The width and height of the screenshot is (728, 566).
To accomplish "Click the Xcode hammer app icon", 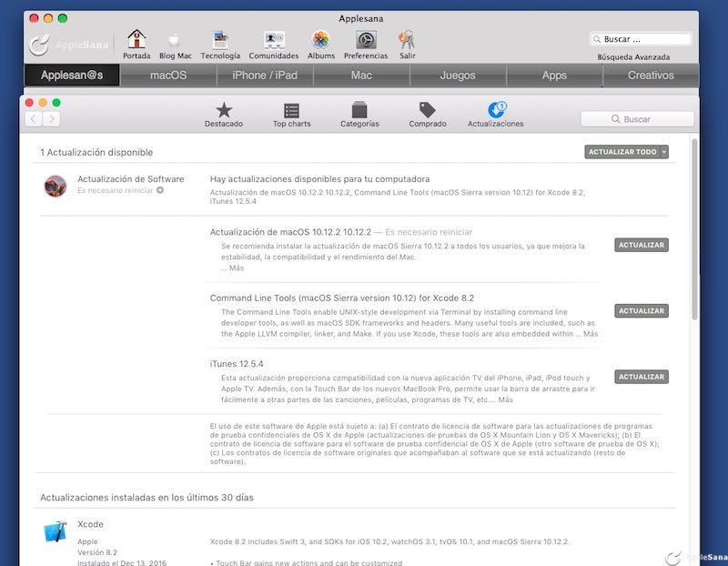I will 56,531.
